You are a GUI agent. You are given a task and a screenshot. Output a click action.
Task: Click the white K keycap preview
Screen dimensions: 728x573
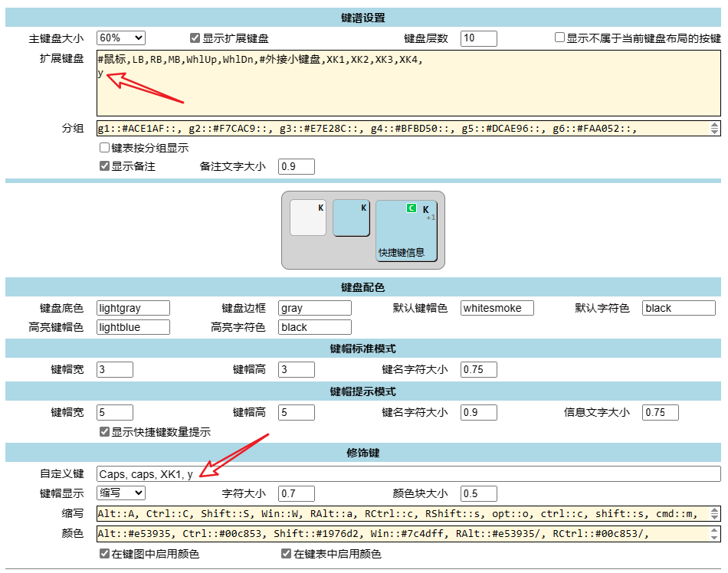pos(308,218)
